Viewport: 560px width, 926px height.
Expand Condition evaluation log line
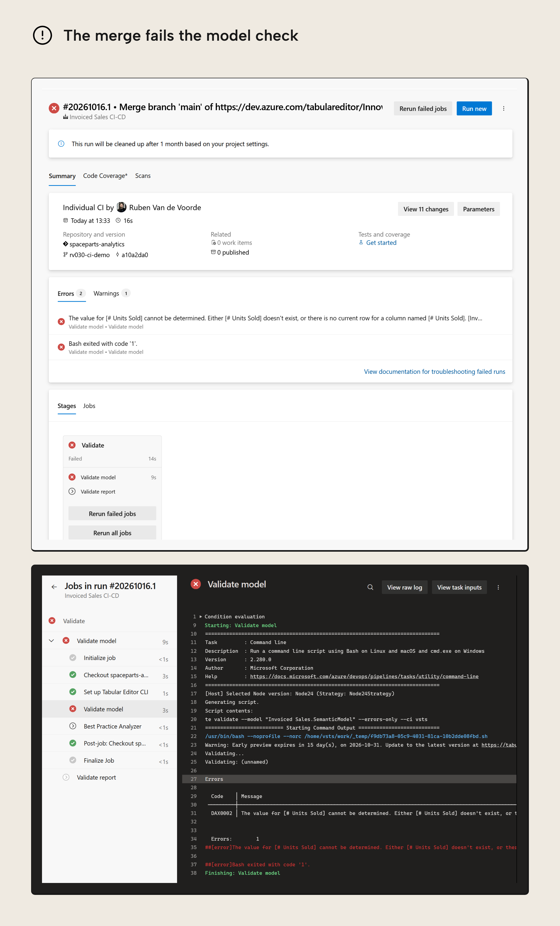(x=201, y=616)
